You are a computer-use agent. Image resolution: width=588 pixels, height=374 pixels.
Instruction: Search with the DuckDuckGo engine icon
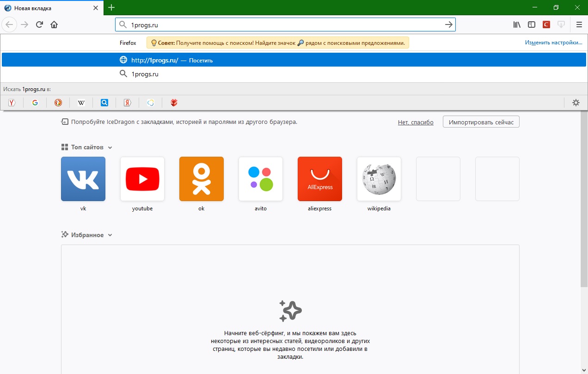tap(58, 103)
